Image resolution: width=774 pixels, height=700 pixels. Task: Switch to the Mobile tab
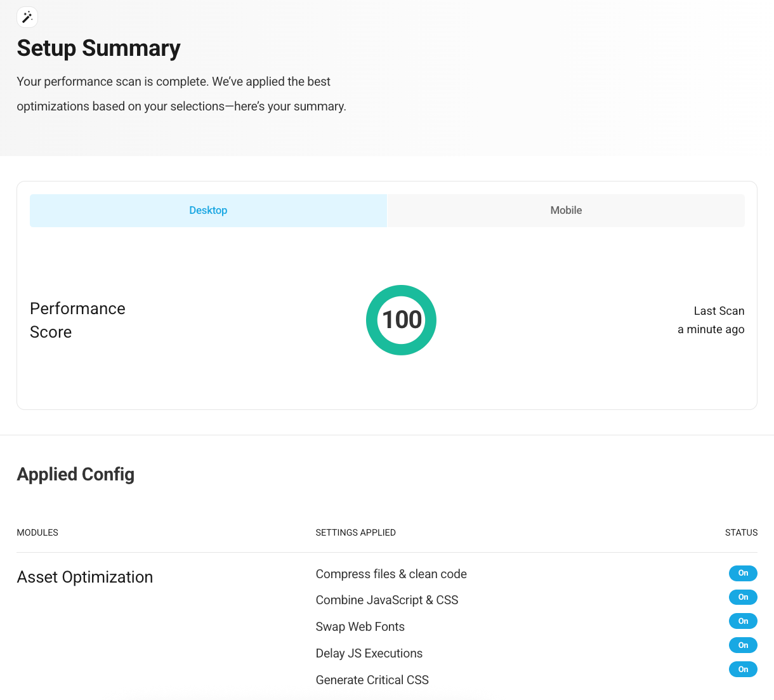(566, 211)
